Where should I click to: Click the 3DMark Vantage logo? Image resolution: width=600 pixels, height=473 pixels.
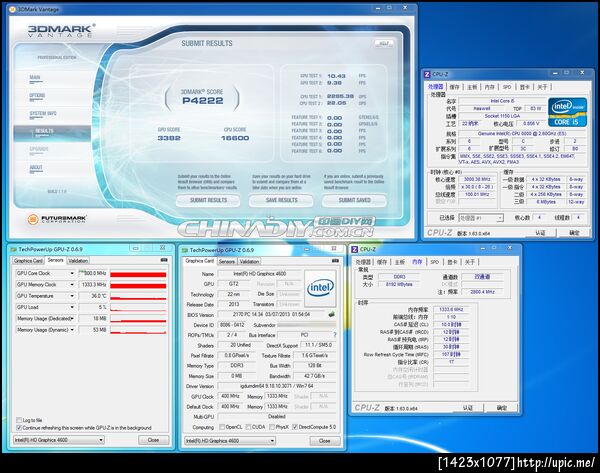(x=61, y=31)
